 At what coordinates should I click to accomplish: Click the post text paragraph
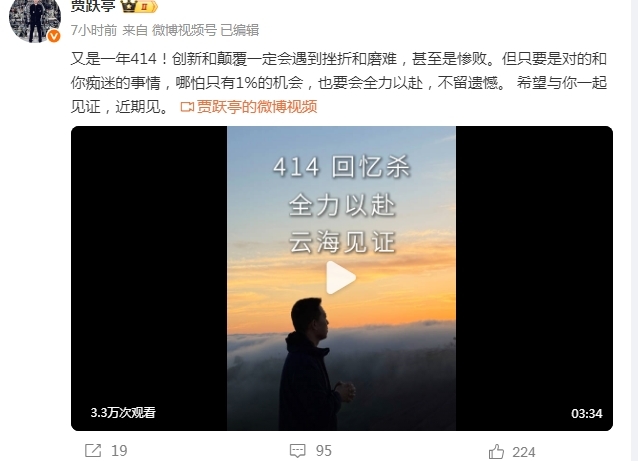(x=339, y=83)
